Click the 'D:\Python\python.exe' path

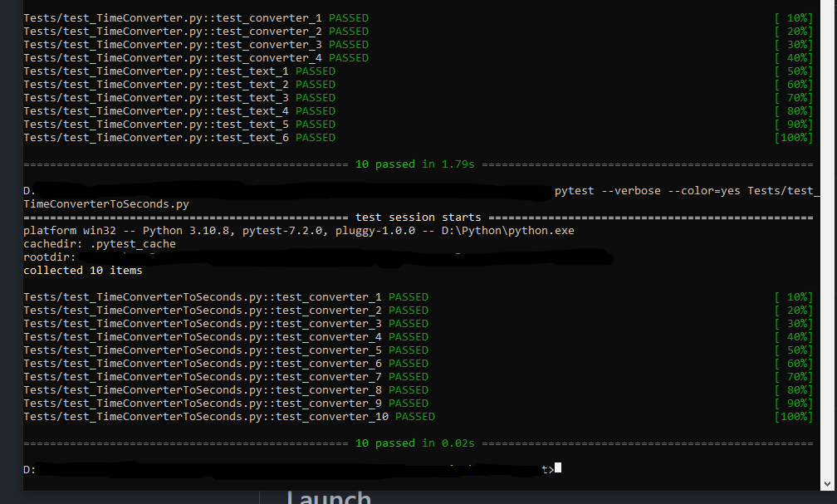point(507,231)
